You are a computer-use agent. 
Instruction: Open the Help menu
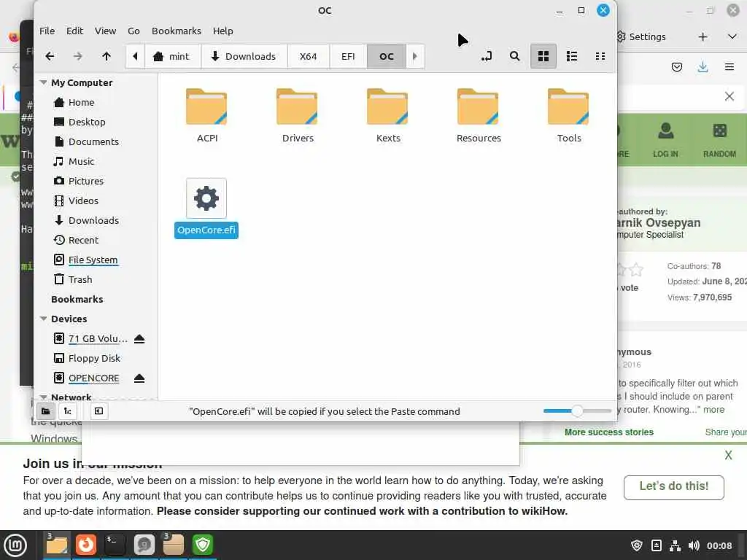(x=222, y=31)
